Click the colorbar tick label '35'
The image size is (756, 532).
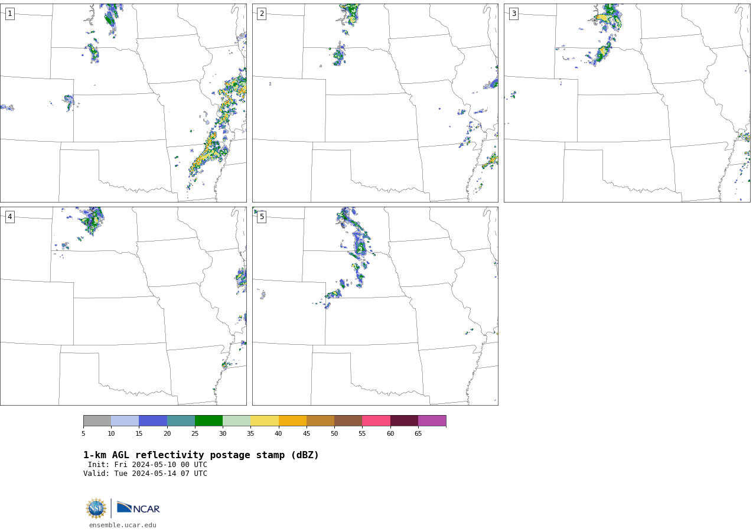click(x=250, y=434)
